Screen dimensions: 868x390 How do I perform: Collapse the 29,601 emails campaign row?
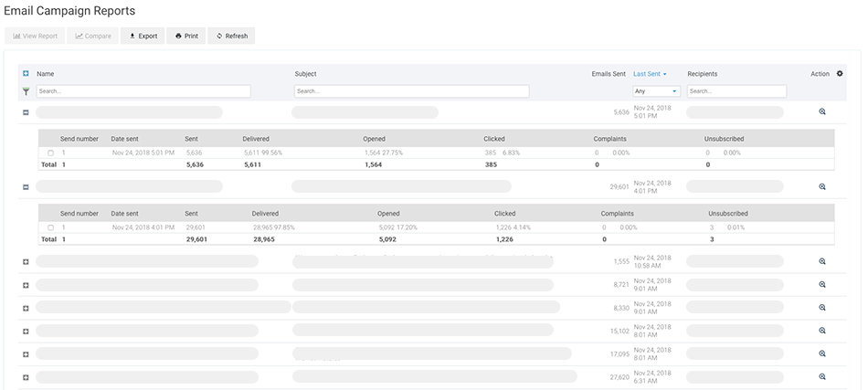(26, 187)
